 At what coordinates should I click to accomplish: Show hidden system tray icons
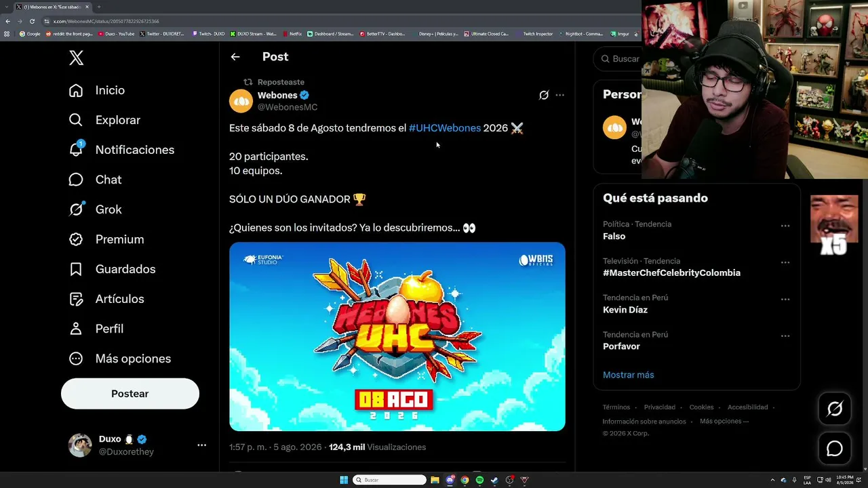772,480
